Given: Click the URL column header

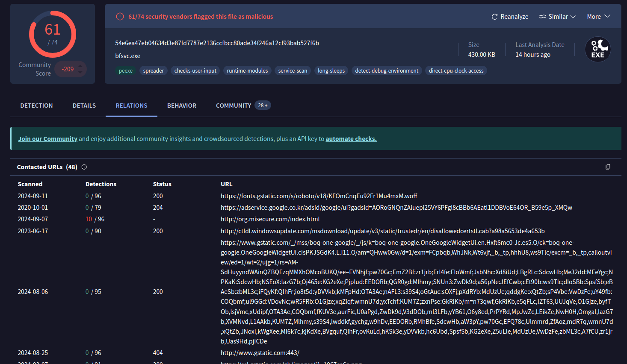Looking at the screenshot, I should (227, 184).
